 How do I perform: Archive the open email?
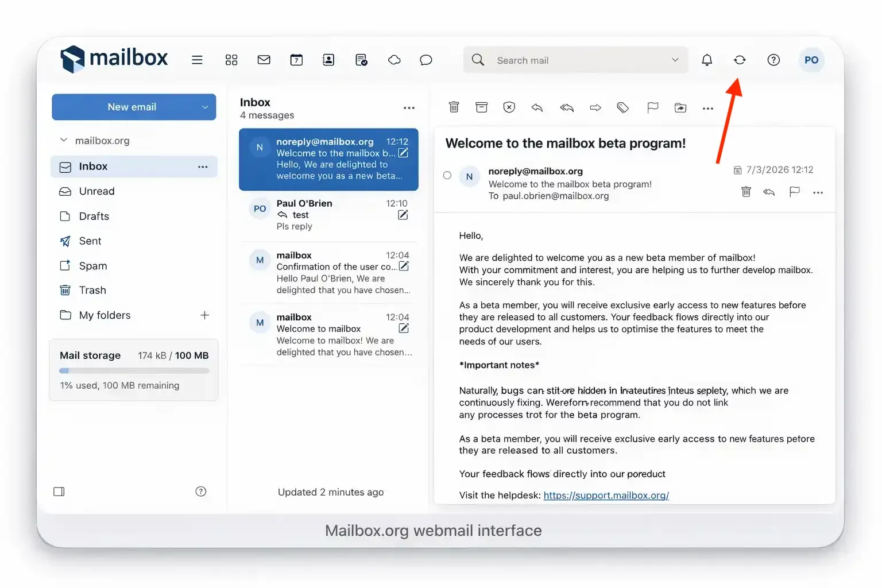click(481, 107)
